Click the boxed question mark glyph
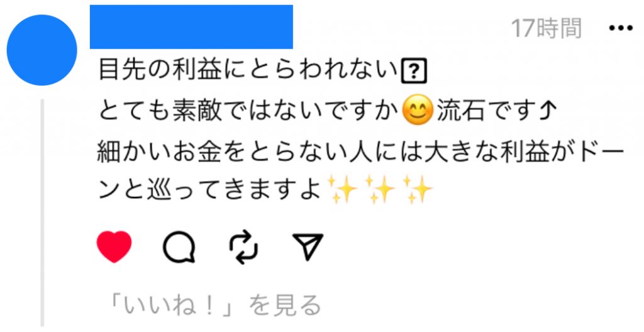Image resolution: width=644 pixels, height=332 pixels. click(x=414, y=72)
